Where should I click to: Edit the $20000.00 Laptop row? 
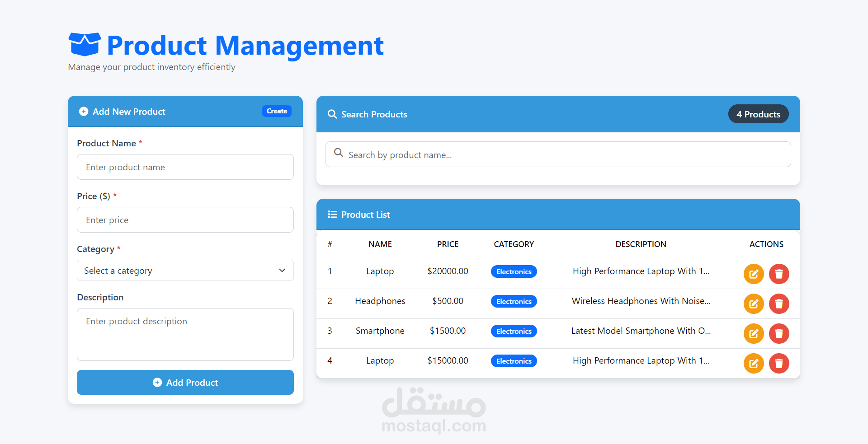754,274
